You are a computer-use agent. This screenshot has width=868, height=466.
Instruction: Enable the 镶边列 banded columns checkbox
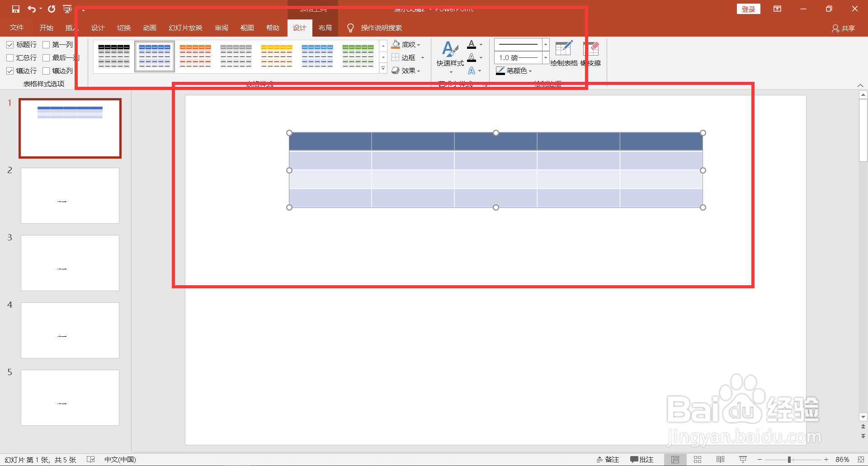46,71
